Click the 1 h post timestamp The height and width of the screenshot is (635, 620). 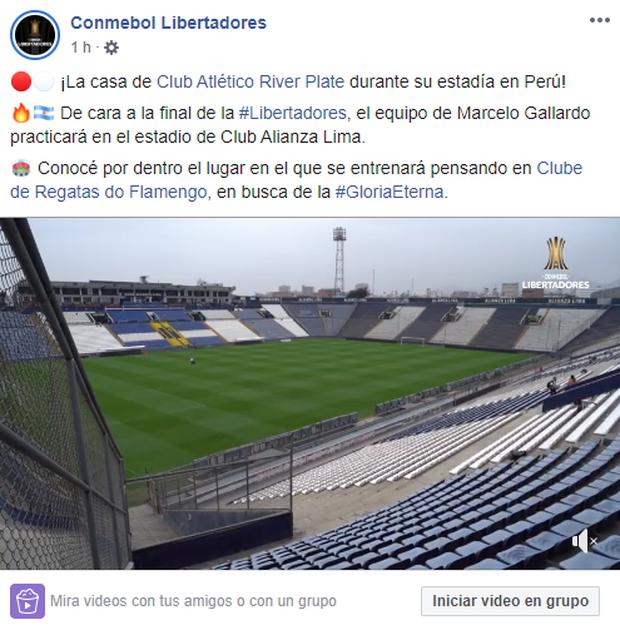click(81, 47)
